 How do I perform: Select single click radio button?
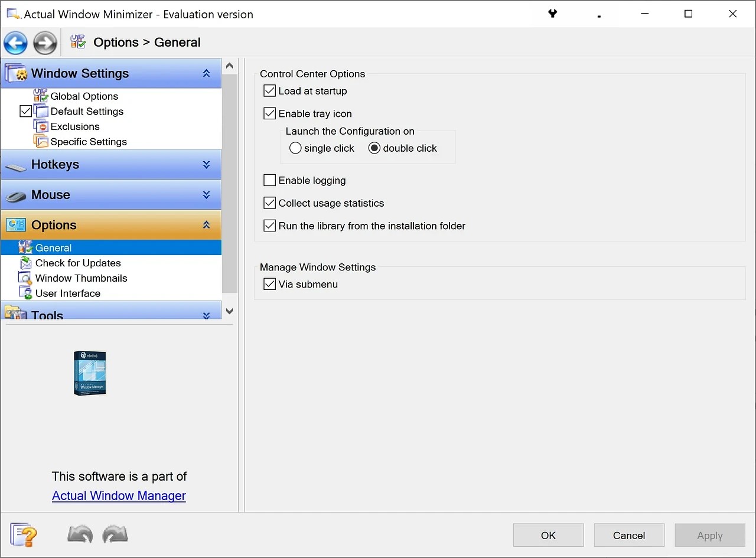pyautogui.click(x=295, y=148)
